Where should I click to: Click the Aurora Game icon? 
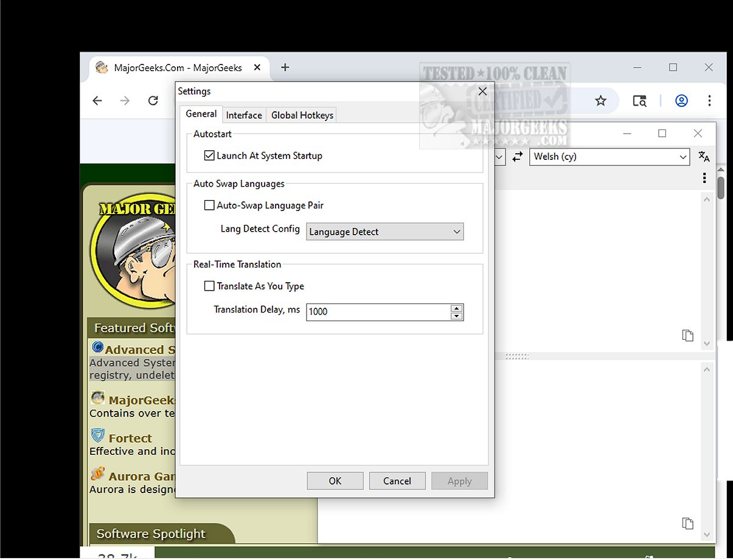97,474
